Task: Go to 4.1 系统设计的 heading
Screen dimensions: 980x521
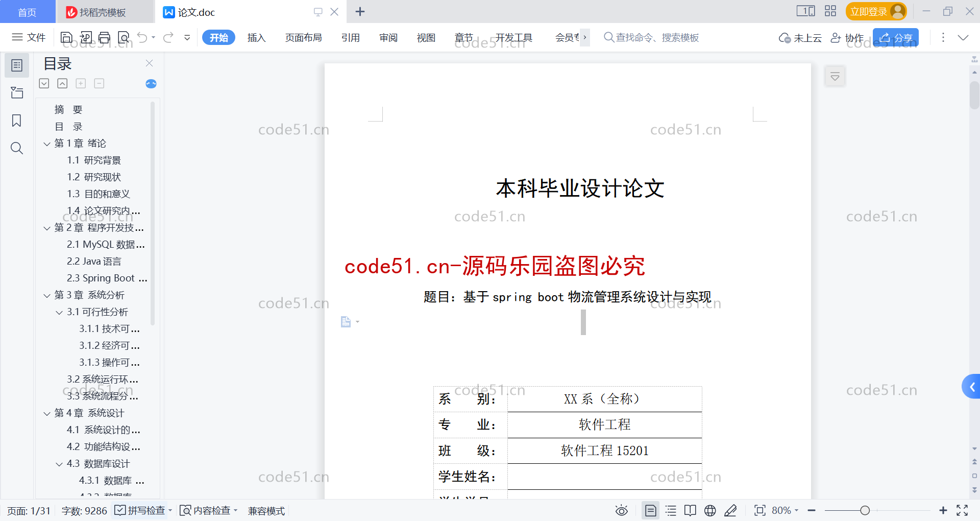Action: pos(104,430)
